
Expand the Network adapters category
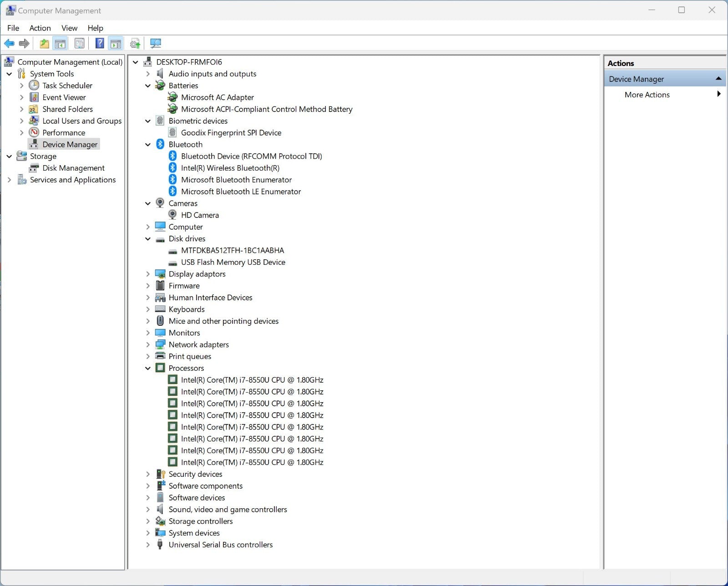tap(148, 344)
